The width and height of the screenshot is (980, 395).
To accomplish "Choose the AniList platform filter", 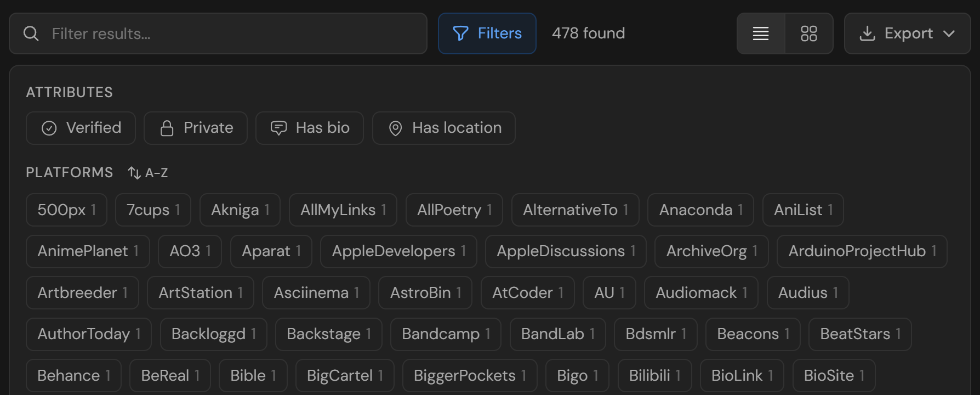I will coord(803,210).
